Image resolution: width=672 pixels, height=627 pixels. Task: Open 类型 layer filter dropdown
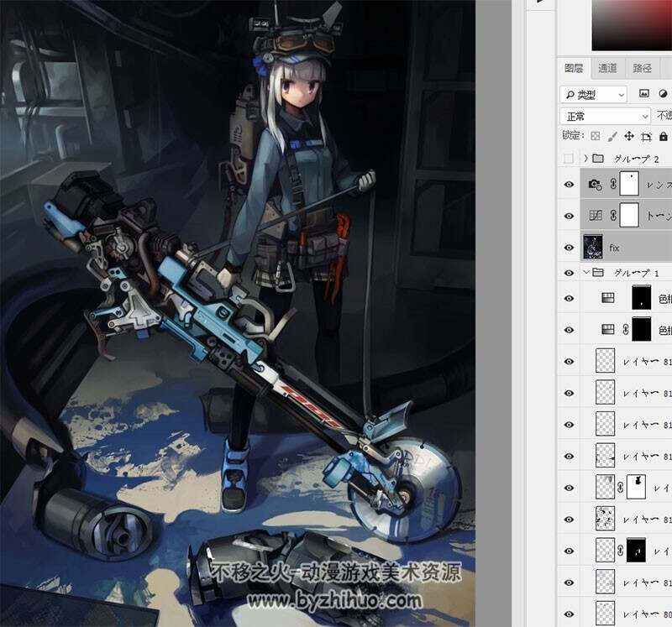click(593, 94)
